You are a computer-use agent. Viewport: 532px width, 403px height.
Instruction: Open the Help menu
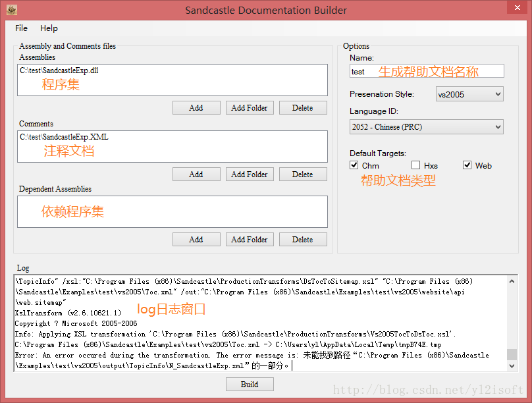(49, 28)
